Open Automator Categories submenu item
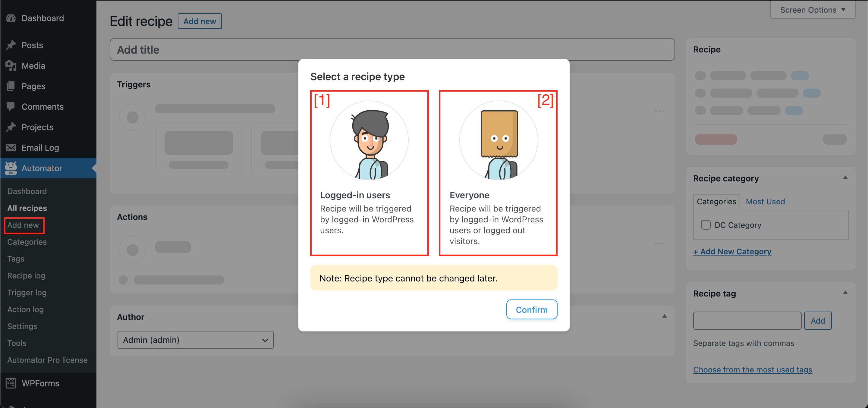 tap(27, 242)
